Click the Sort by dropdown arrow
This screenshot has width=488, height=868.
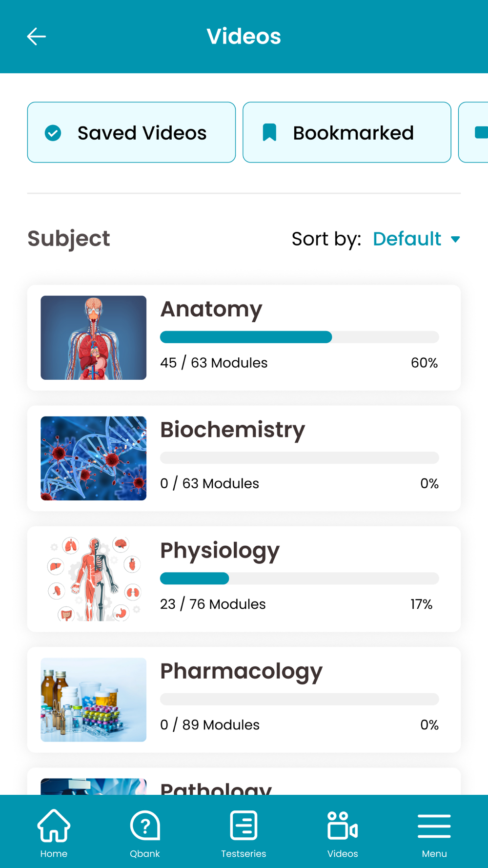455,239
